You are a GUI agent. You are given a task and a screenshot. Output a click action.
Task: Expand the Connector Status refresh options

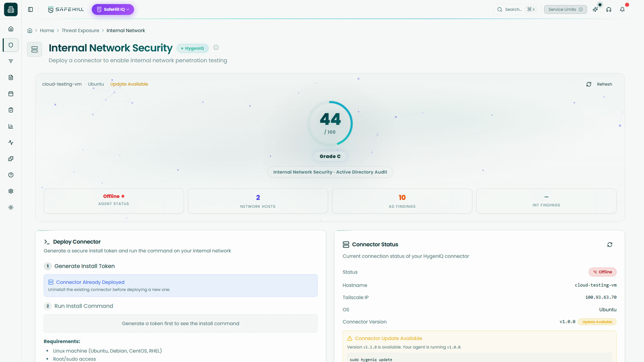[x=610, y=244]
